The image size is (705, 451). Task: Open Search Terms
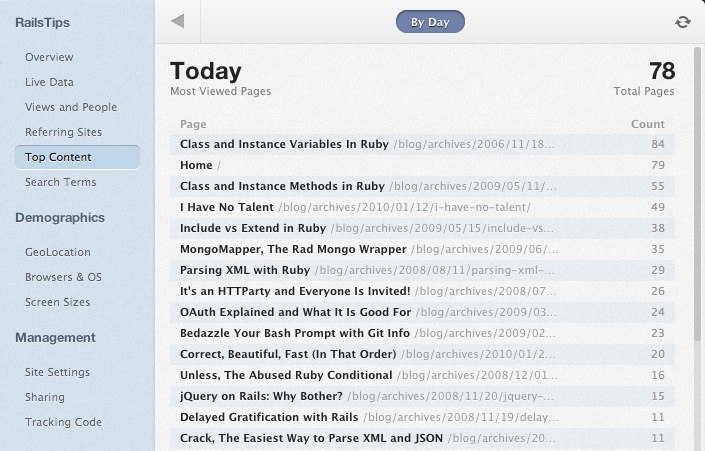61,182
